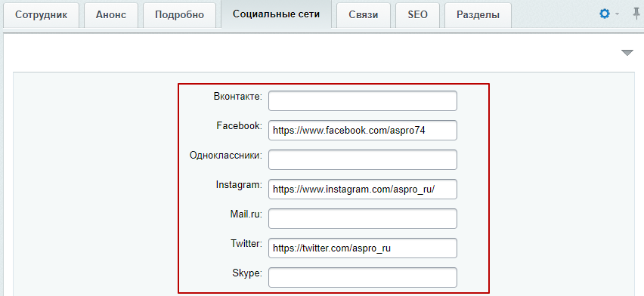Focus the Вконтакте input field
This screenshot has width=644, height=296.
click(x=363, y=100)
